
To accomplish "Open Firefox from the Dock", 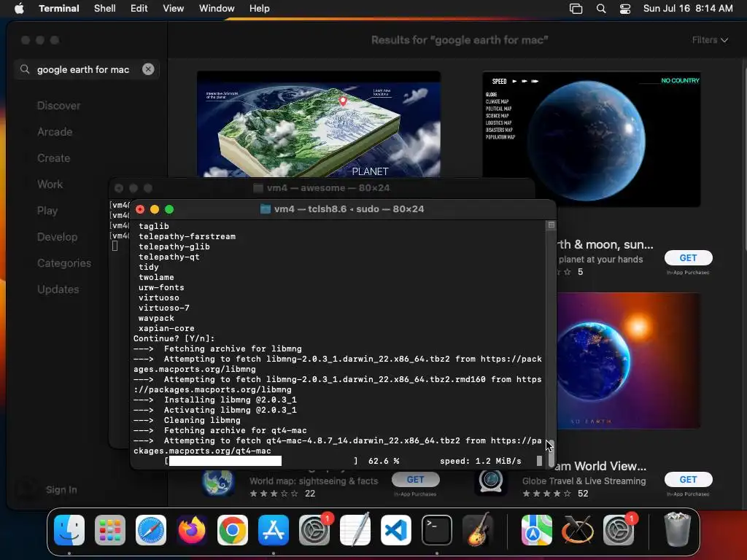I will [192, 530].
